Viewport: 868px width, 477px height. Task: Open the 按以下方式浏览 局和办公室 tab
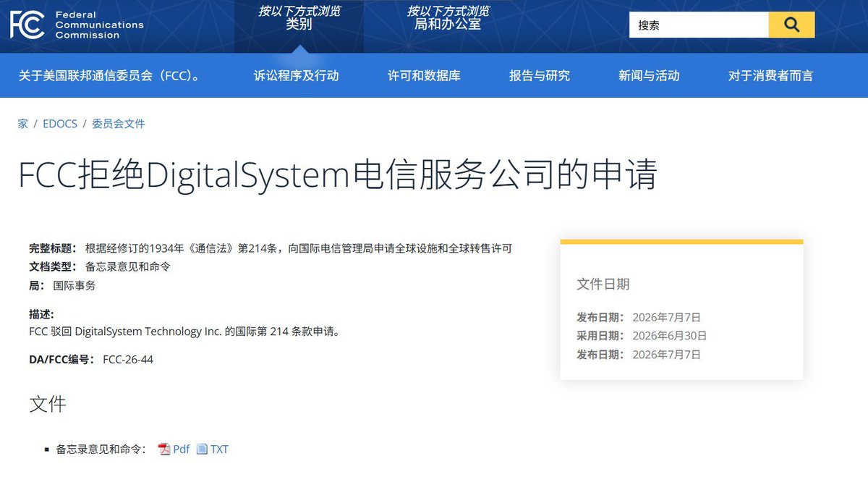tap(448, 18)
